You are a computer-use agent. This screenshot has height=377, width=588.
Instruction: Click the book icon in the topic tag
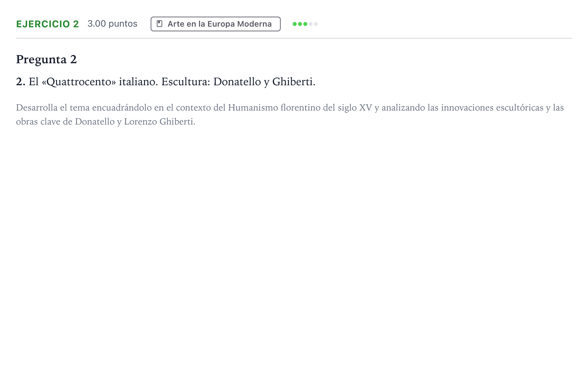coord(160,24)
